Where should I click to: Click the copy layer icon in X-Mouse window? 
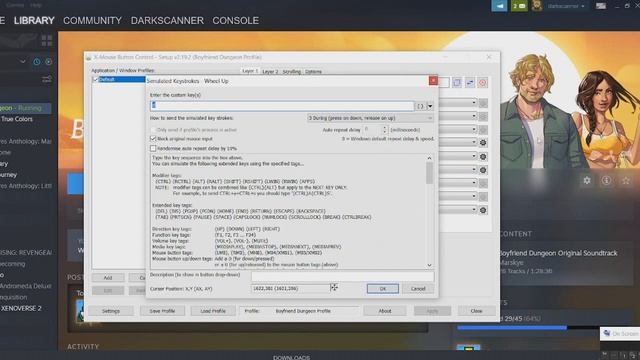(457, 83)
